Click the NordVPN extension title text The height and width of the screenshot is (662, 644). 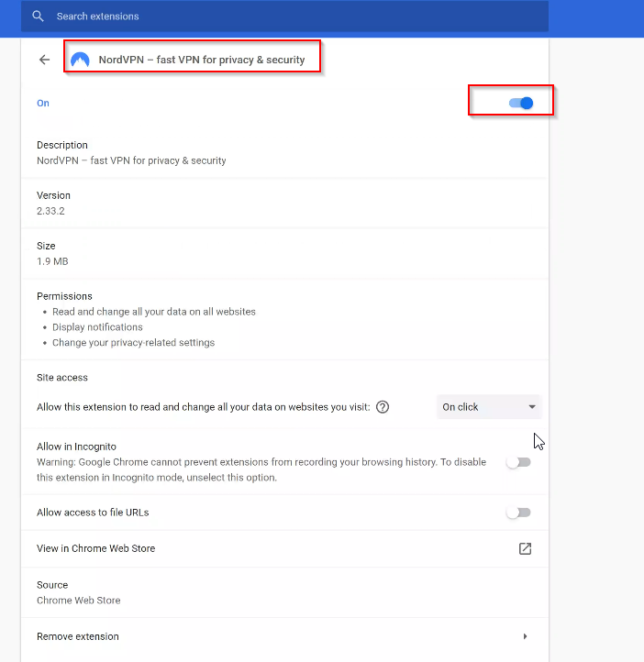(x=202, y=60)
